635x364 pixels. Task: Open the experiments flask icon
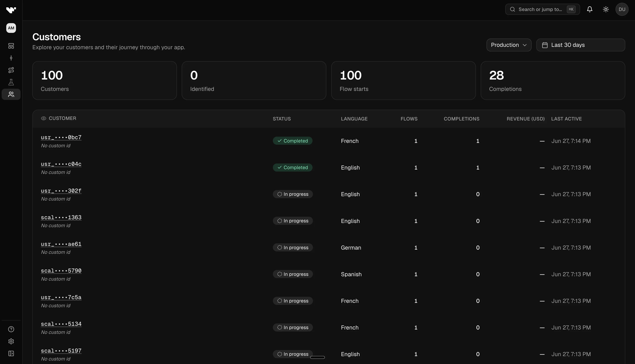point(11,82)
